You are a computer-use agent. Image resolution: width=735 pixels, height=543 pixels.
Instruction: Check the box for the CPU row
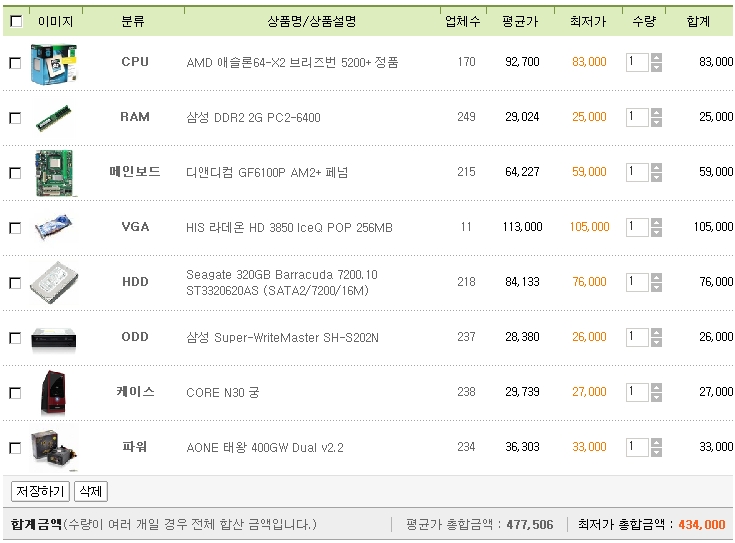tap(15, 63)
